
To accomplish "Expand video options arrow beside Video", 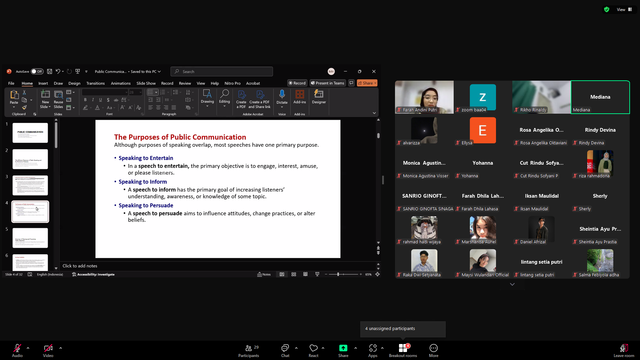I will (x=60, y=348).
